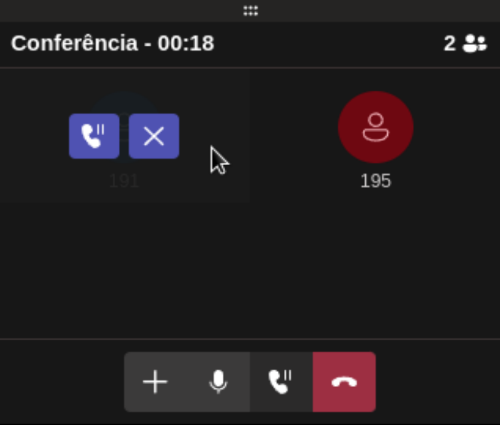Add a new participant using plus icon
Viewport: 500px width, 425px height.
point(155,382)
